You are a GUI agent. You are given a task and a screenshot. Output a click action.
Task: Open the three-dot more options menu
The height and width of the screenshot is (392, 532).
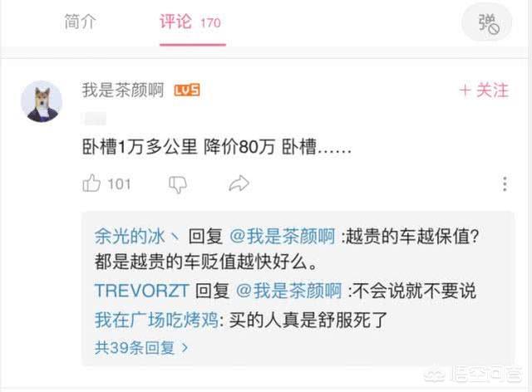(505, 184)
